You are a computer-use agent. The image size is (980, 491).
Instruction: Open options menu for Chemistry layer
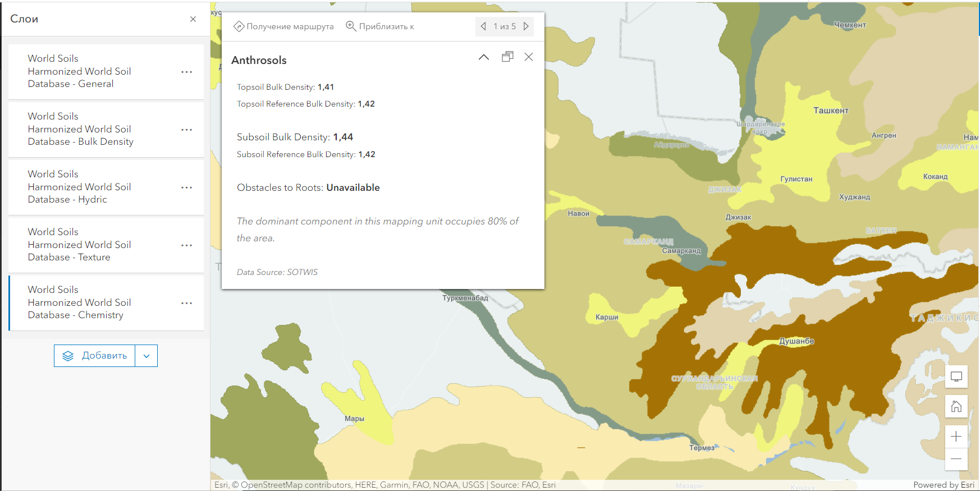(186, 303)
